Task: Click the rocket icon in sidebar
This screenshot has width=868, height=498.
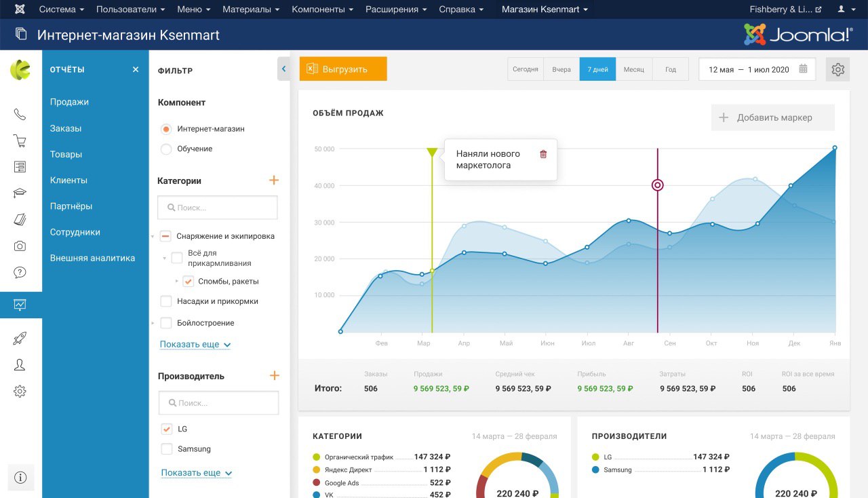Action: (x=20, y=339)
